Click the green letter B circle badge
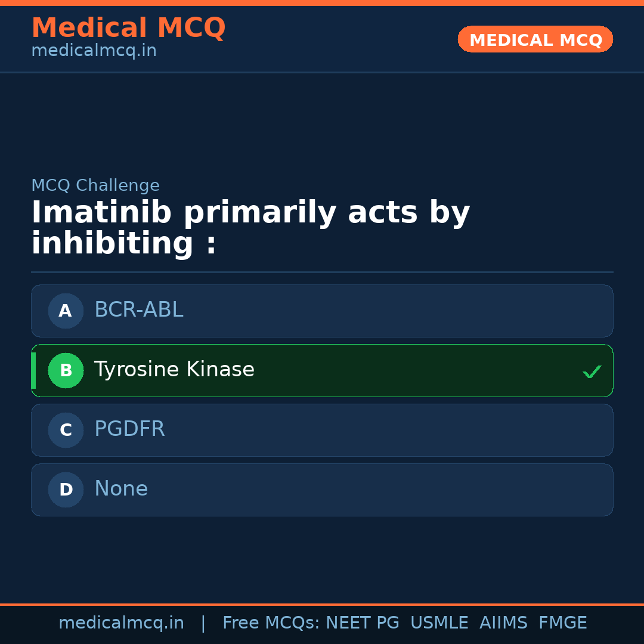644x644 pixels. coord(66,370)
